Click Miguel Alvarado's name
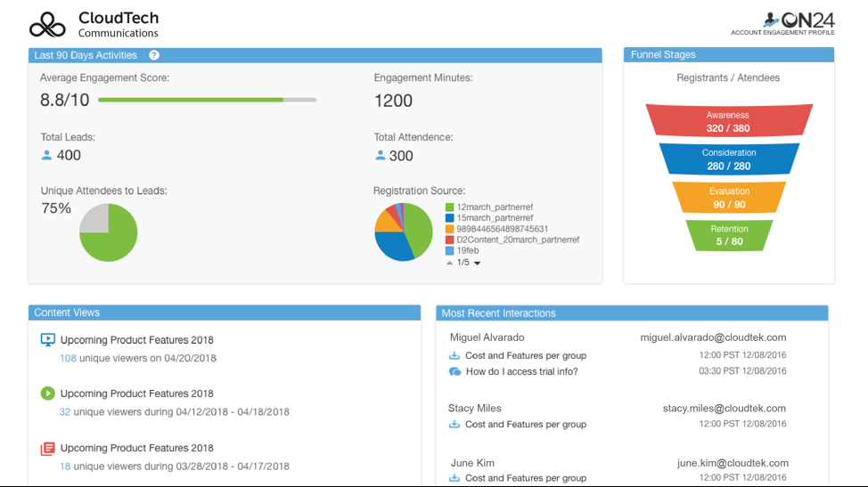The width and height of the screenshot is (868, 487). 487,337
